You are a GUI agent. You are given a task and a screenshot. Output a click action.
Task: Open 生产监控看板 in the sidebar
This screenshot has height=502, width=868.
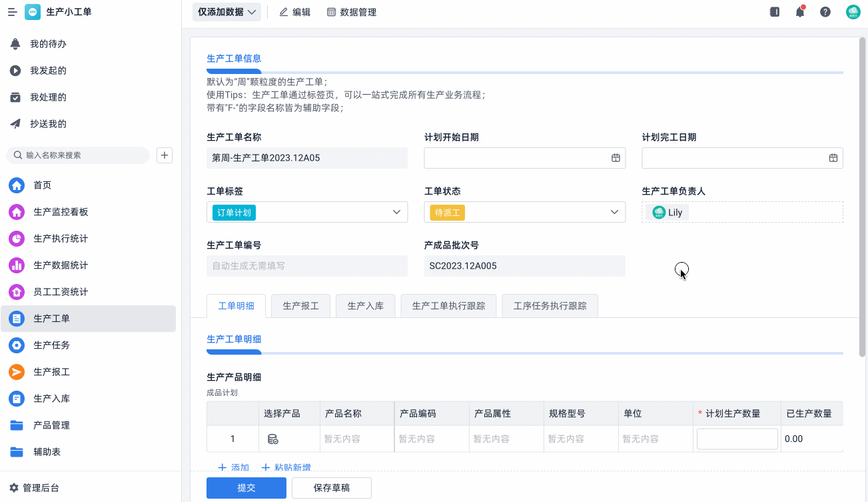61,212
